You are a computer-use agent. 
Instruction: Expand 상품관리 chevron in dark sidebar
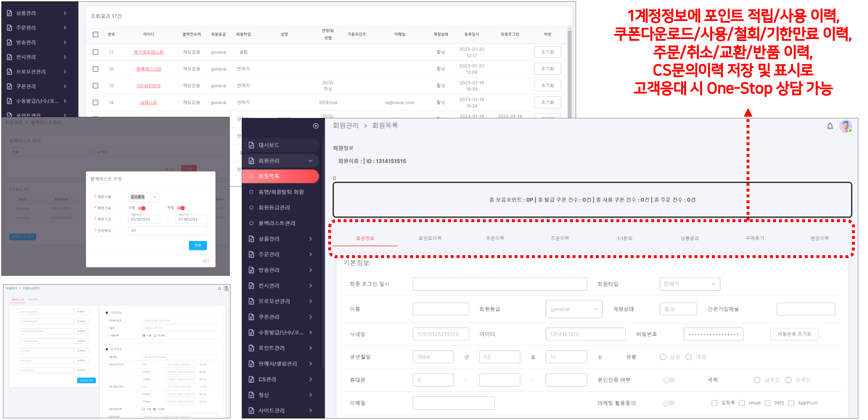tap(311, 239)
